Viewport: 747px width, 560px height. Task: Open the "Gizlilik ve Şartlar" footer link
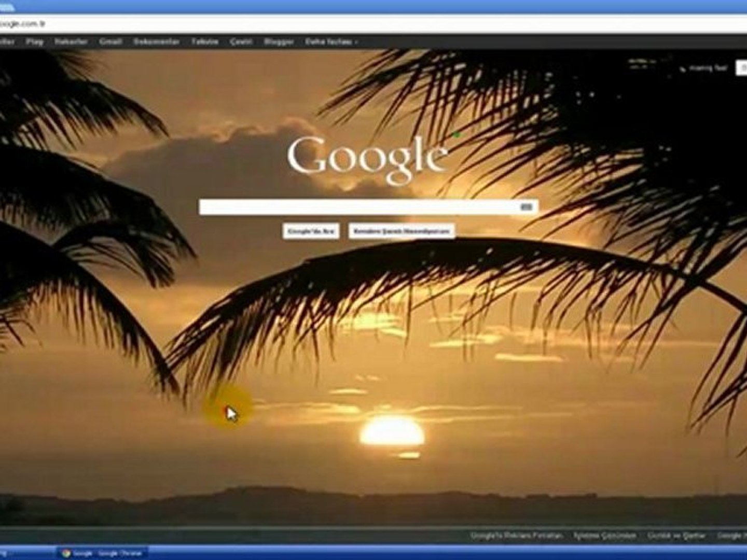point(676,535)
